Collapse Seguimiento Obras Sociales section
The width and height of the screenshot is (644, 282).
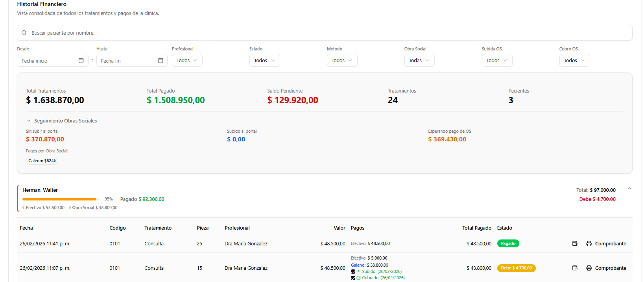click(x=29, y=121)
